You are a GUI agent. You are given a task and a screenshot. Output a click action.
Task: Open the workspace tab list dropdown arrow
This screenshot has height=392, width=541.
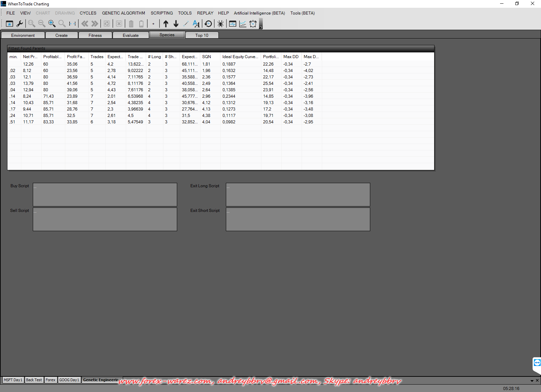[x=532, y=381]
